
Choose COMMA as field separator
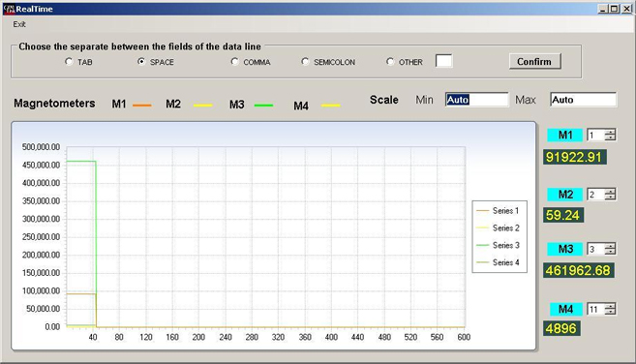point(234,61)
